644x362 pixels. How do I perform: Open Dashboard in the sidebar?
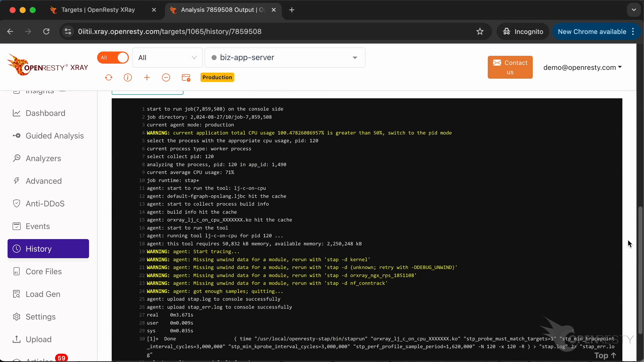click(46, 113)
